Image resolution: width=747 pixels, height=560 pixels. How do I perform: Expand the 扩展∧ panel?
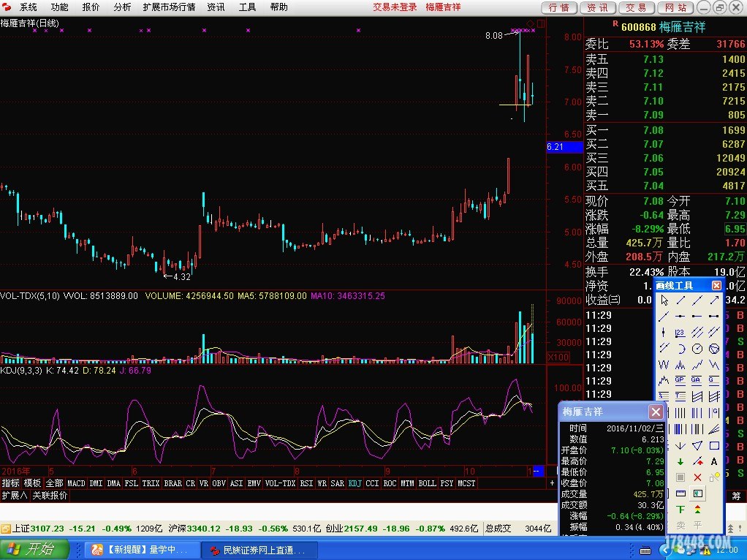tap(15, 496)
